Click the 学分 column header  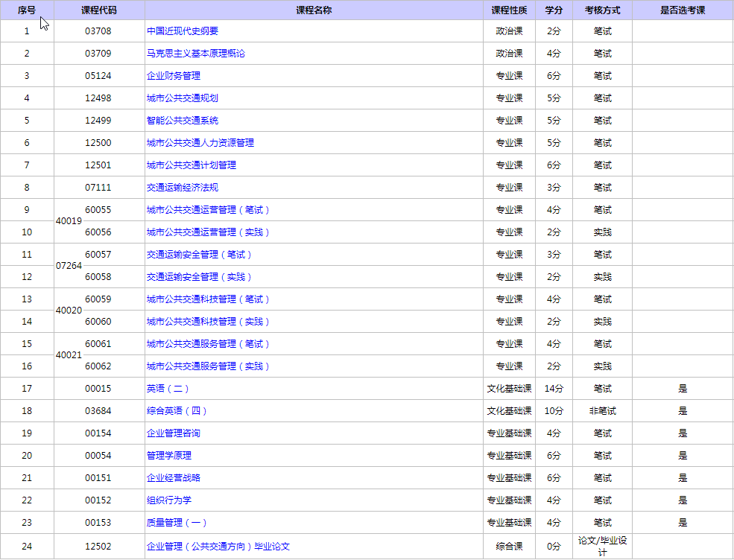point(554,10)
